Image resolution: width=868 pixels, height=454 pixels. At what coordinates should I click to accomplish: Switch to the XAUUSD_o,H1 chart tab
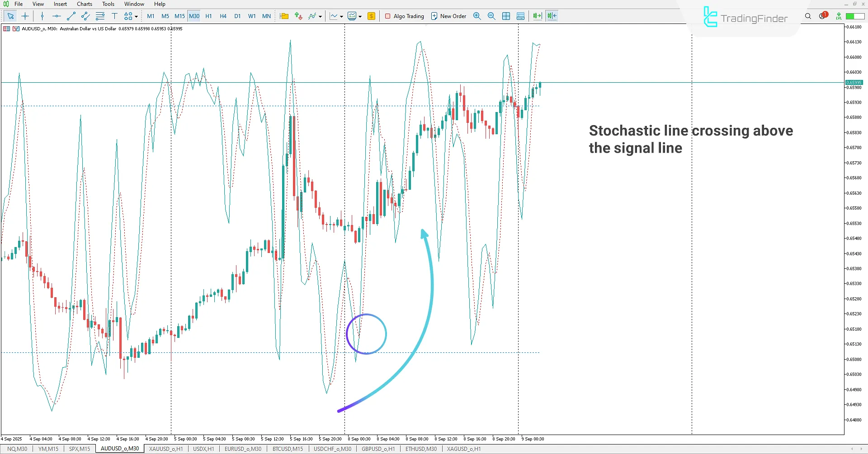(x=165, y=449)
